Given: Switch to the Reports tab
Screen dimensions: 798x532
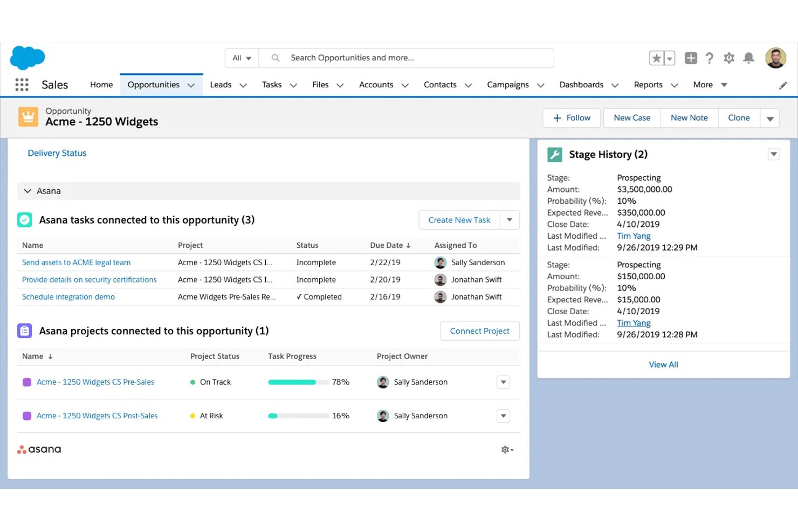Looking at the screenshot, I should click(x=648, y=85).
